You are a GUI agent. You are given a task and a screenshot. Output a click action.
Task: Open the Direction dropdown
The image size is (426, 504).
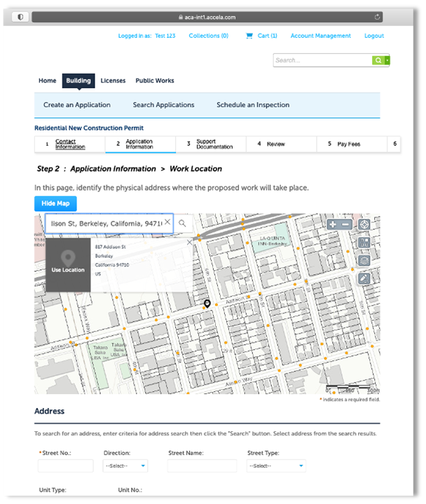click(x=125, y=466)
